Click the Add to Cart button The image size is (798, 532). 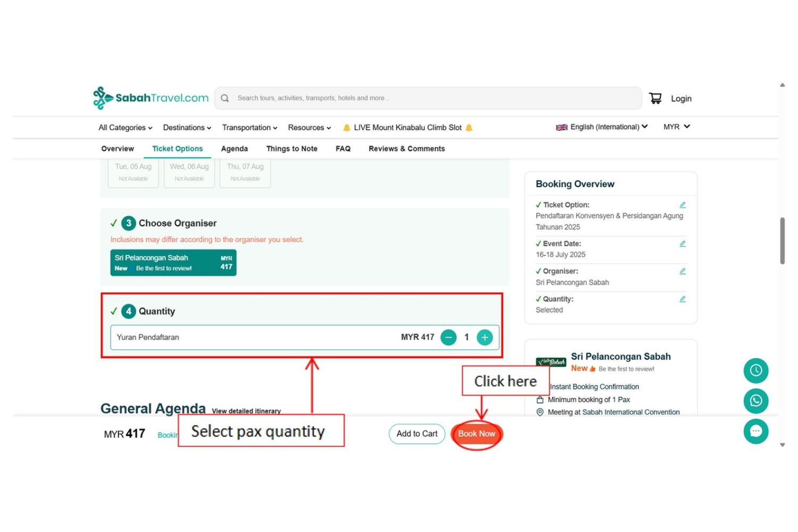coord(417,434)
